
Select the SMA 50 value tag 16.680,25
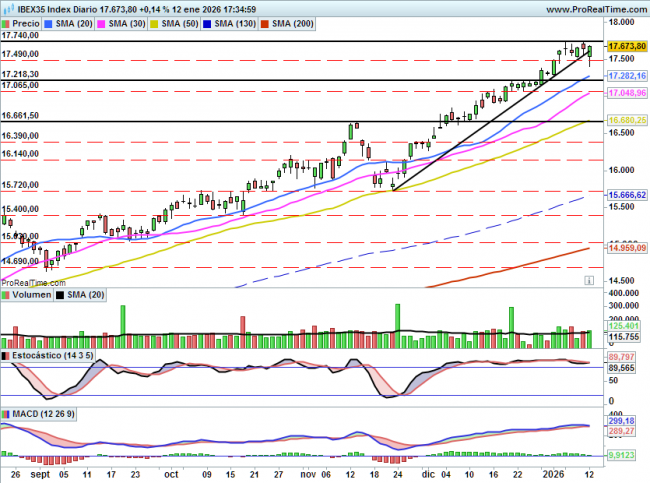[627, 120]
